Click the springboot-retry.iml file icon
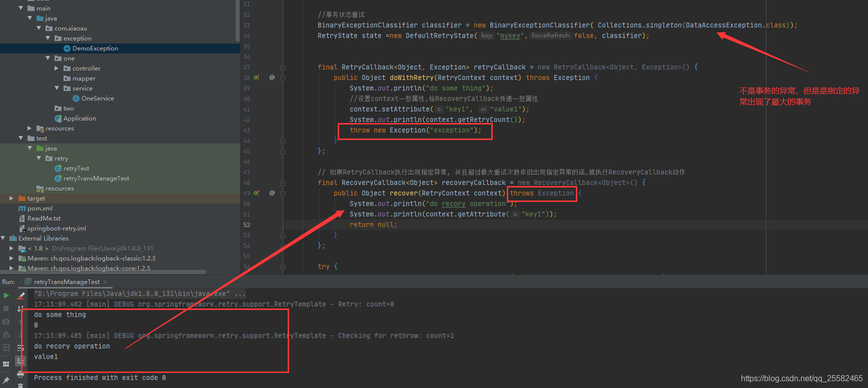868x388 pixels. pyautogui.click(x=22, y=228)
